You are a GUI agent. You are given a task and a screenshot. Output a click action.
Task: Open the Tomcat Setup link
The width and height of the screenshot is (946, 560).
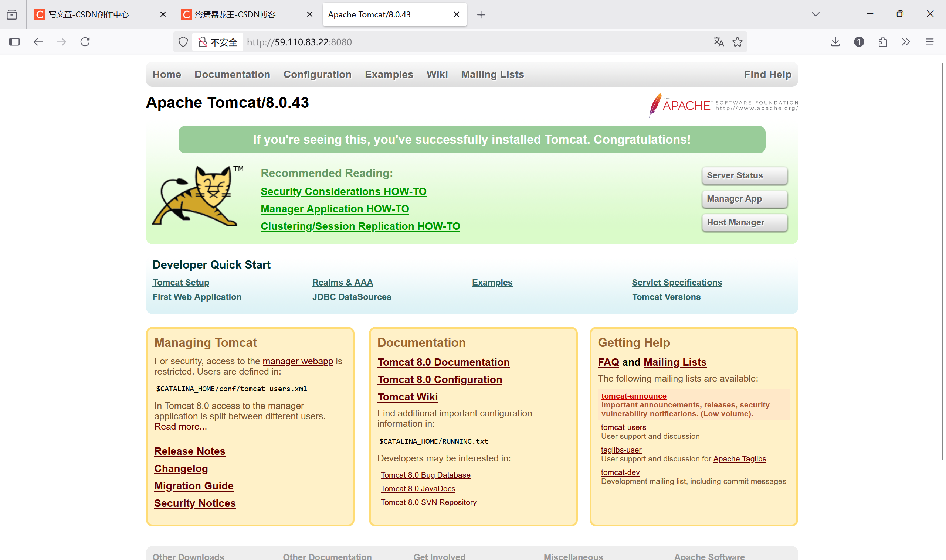pos(181,283)
